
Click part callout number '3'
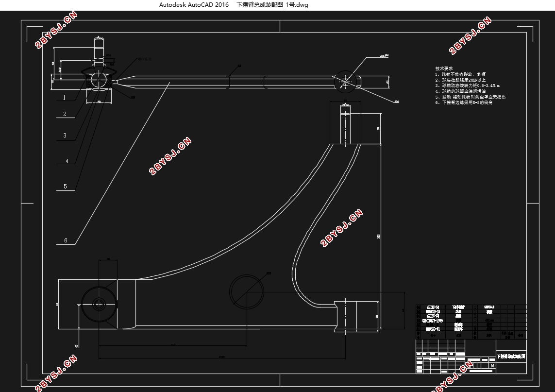pos(65,135)
